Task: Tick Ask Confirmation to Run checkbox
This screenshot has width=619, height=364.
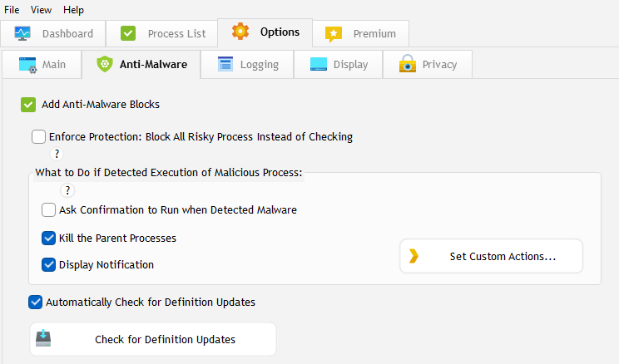Action: [x=48, y=210]
